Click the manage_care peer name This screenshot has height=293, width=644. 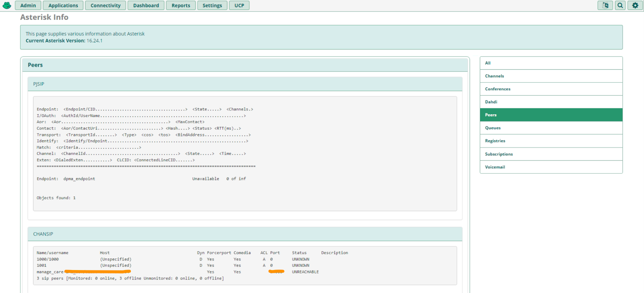(50, 272)
